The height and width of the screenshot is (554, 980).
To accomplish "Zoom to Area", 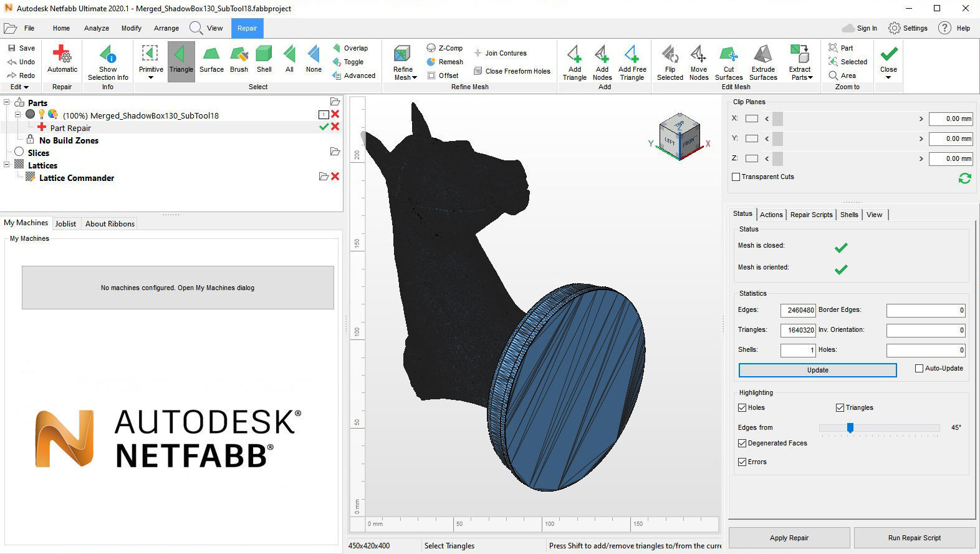I will click(842, 75).
